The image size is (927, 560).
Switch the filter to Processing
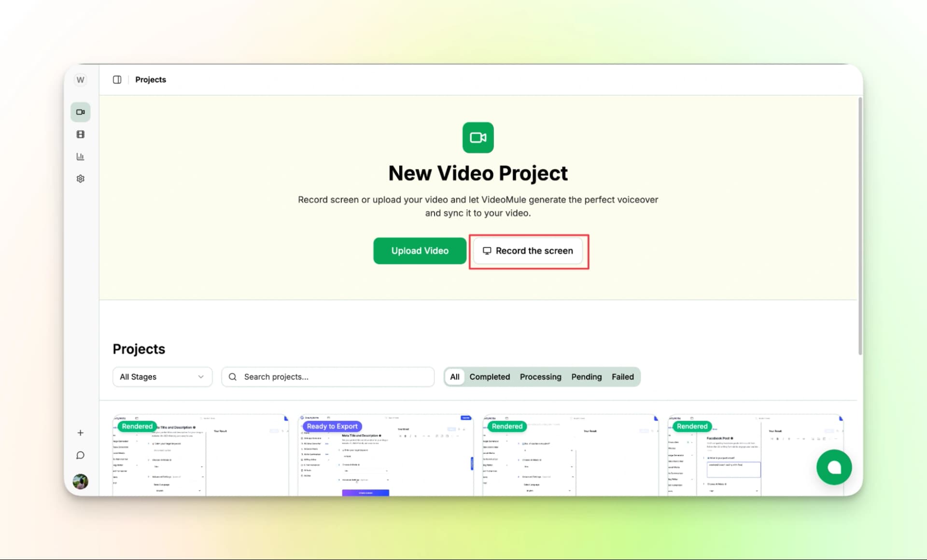tap(540, 377)
